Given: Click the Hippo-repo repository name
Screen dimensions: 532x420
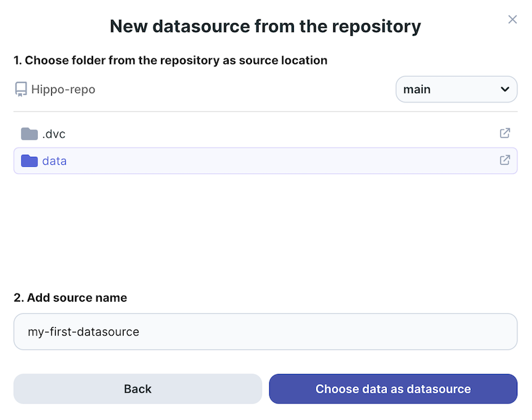Looking at the screenshot, I should 63,89.
